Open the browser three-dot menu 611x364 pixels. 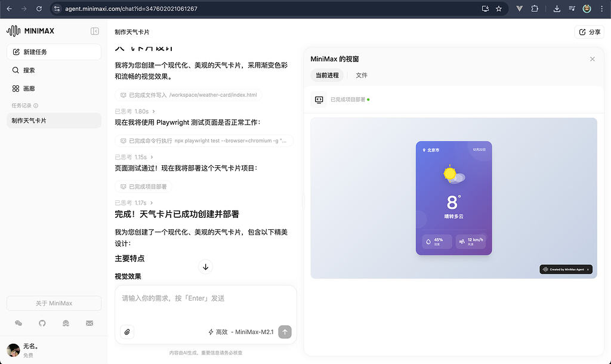coord(601,8)
